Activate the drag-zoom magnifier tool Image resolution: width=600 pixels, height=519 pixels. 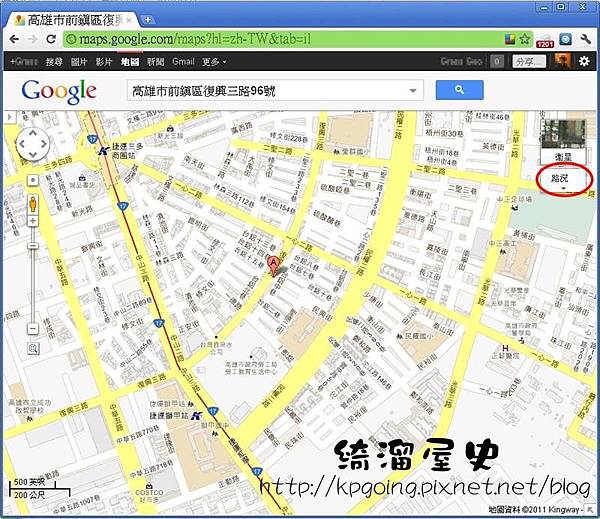pos(33,348)
